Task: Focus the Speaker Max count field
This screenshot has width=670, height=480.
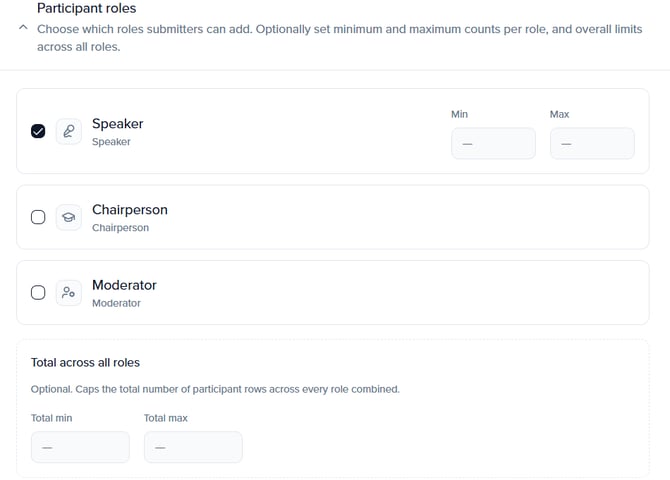Action: [x=592, y=143]
